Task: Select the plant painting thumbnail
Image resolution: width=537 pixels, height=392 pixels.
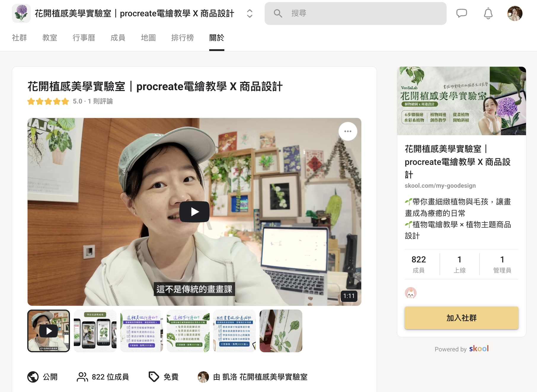Action: [281, 331]
